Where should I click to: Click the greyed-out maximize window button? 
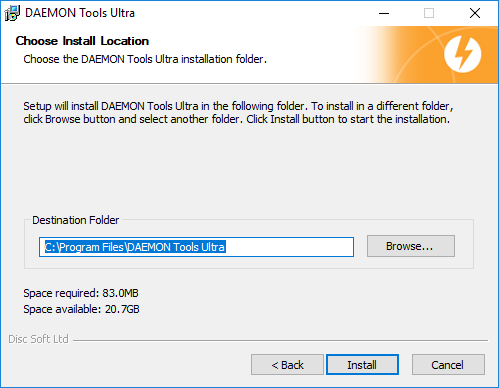429,13
